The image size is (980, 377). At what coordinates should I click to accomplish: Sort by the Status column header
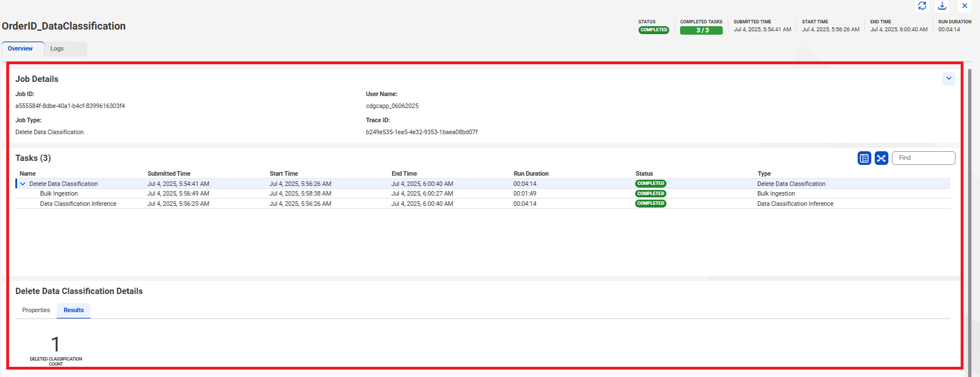coord(644,173)
